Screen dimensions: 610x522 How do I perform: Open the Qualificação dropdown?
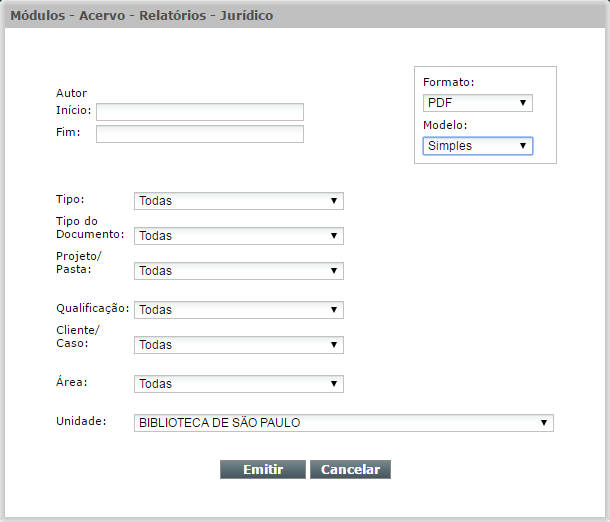click(239, 310)
